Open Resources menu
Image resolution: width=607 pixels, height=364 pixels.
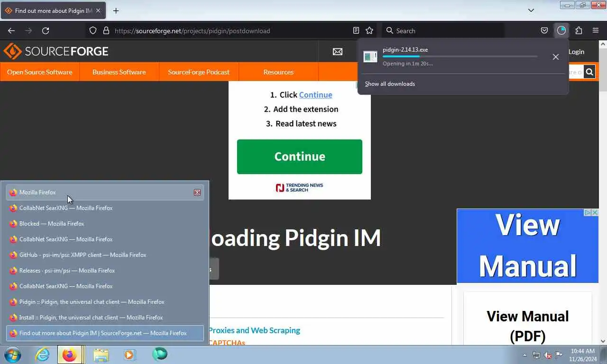(278, 72)
